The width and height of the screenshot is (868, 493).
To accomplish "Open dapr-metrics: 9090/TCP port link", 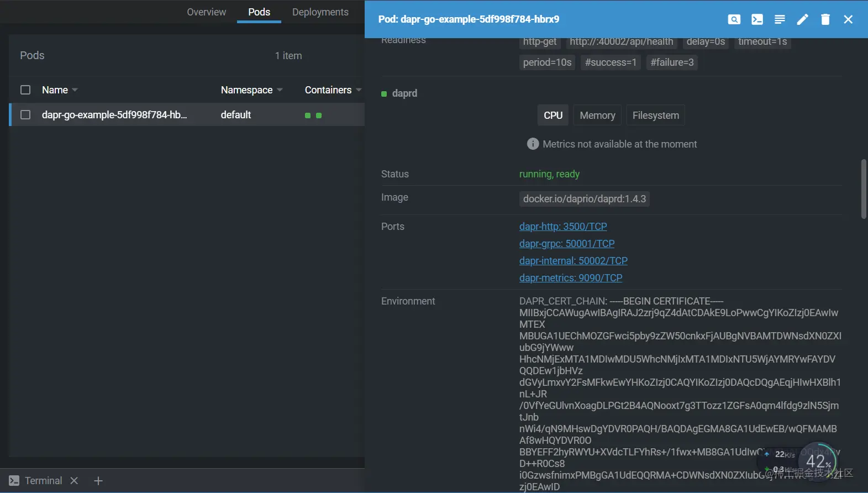I will point(571,278).
